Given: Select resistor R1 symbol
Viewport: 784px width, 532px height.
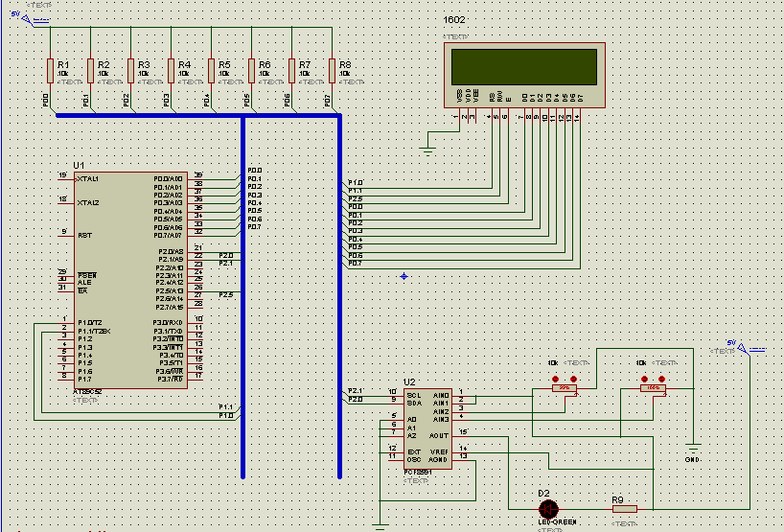Looking at the screenshot, I should 50,71.
